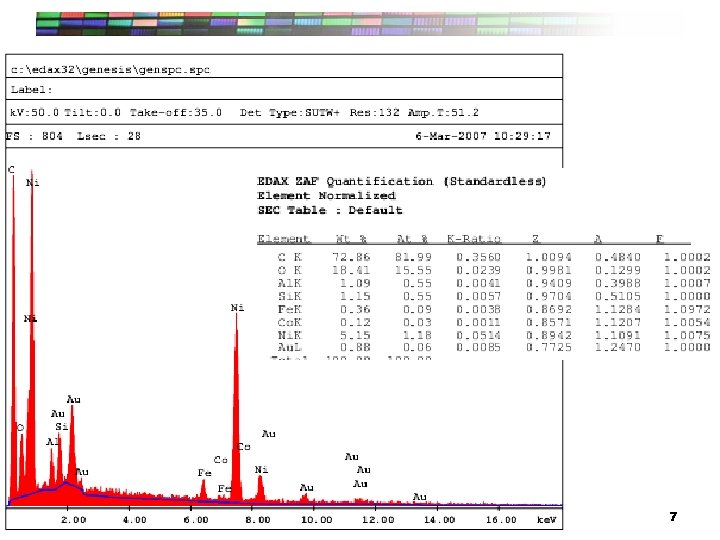Click the Z value 1.0094
720x540 pixels.
tap(548, 257)
